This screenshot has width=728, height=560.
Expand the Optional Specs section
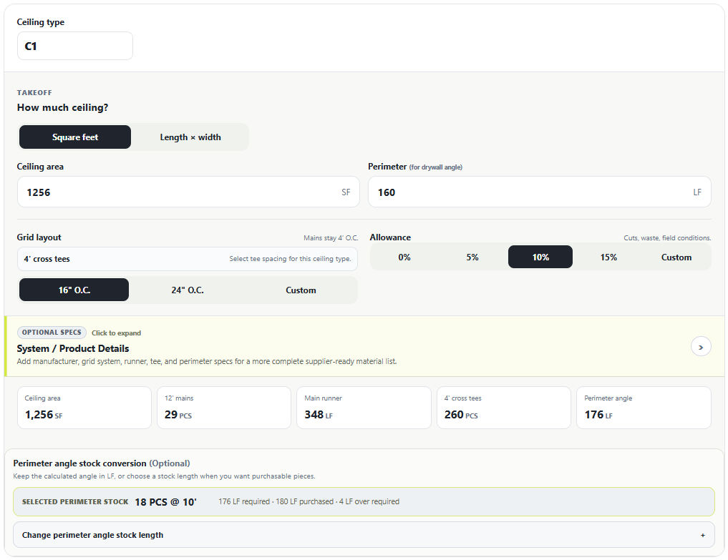(x=364, y=346)
